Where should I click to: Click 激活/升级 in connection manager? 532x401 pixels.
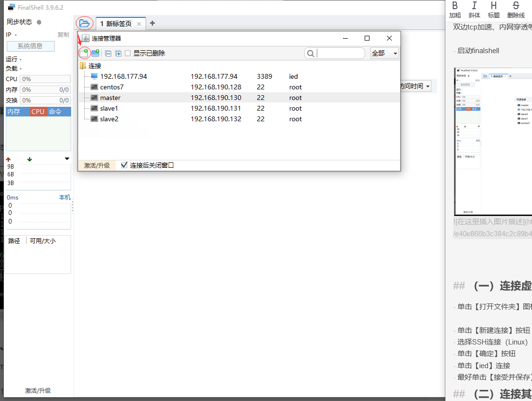(97, 165)
